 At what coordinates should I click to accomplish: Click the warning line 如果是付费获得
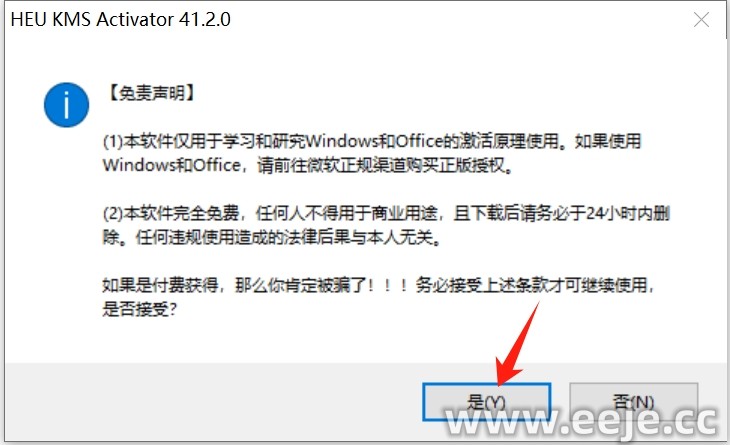379,285
